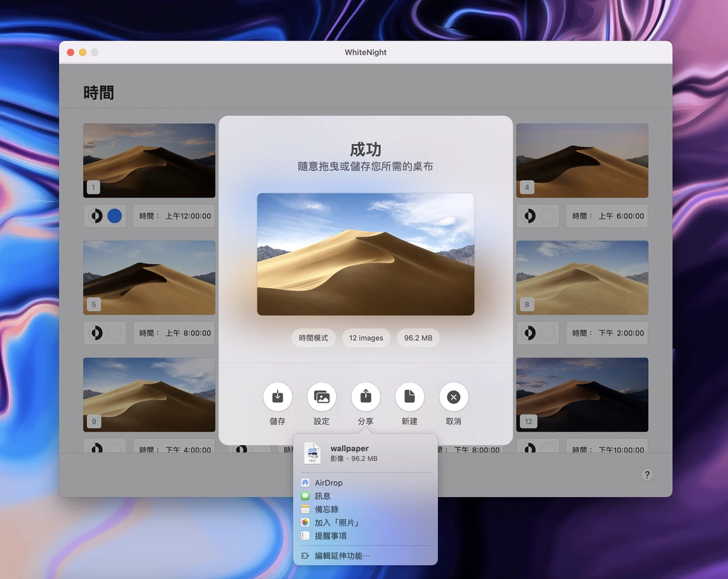Image resolution: width=728 pixels, height=579 pixels.
Task: Click the 備忘錄 Notes icon
Action: coord(305,510)
